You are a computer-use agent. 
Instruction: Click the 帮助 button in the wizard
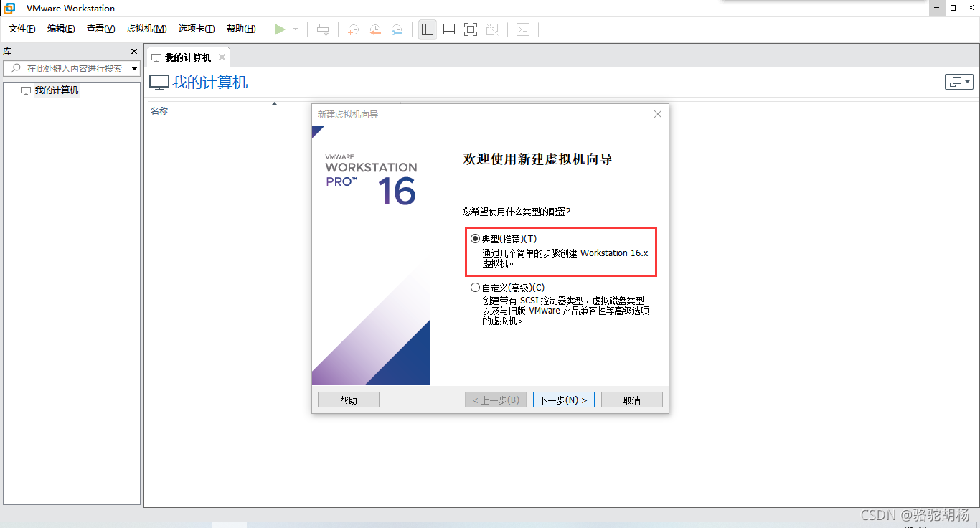[x=349, y=400]
